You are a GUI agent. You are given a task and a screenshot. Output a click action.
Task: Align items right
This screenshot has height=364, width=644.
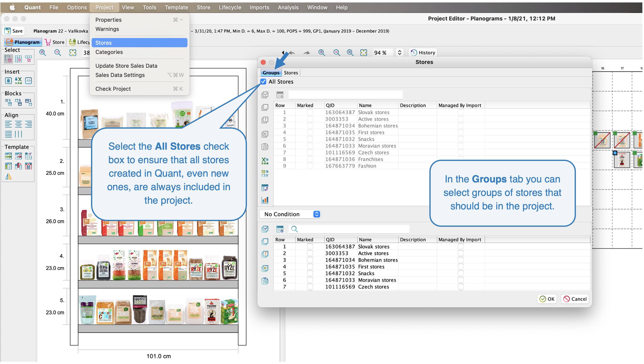[x=28, y=124]
